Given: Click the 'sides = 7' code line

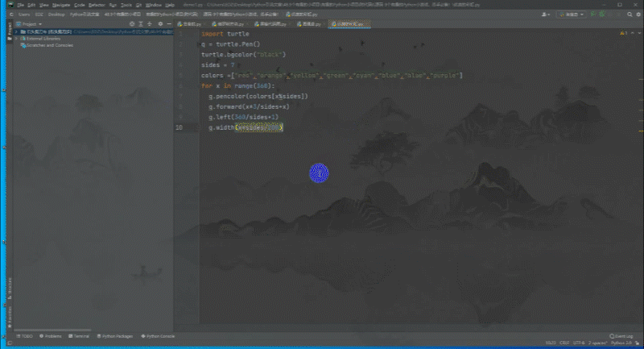Looking at the screenshot, I should (x=217, y=65).
